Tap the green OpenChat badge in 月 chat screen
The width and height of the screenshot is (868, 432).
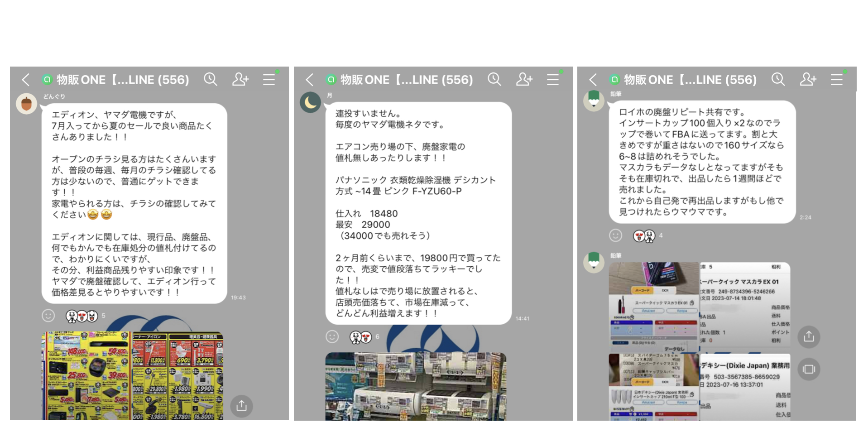pos(331,80)
